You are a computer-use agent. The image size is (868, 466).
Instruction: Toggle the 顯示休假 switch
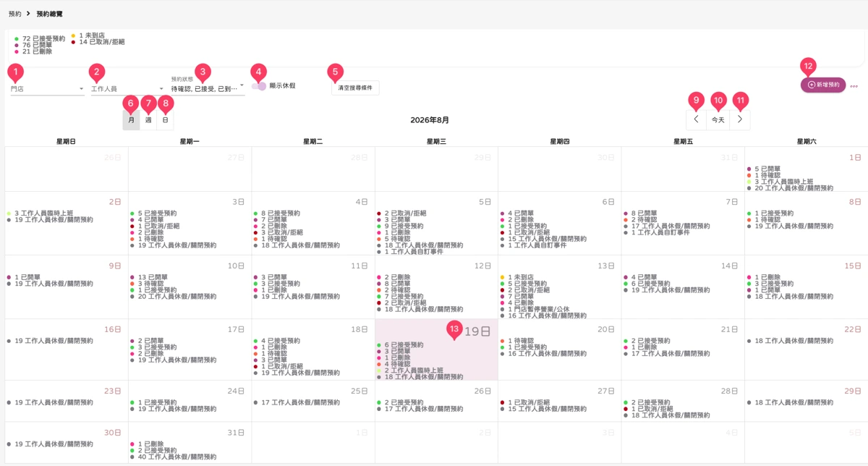(259, 86)
